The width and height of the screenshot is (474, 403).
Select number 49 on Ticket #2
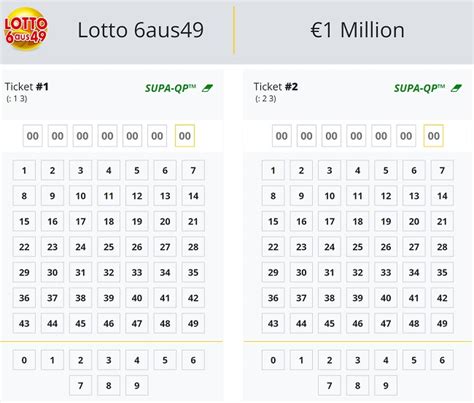[442, 323]
